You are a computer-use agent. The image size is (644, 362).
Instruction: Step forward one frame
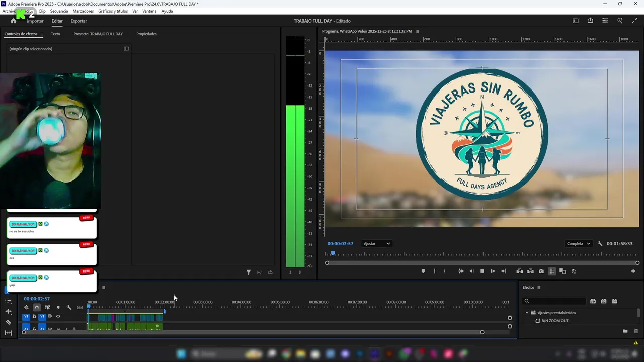click(x=493, y=271)
